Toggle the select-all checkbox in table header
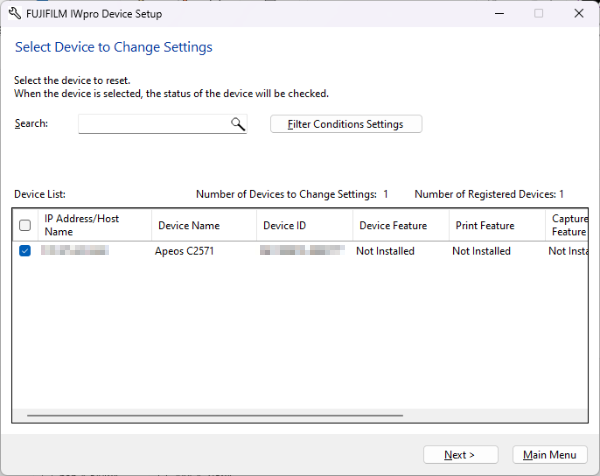Screen dimensions: 600x476 (25, 225)
